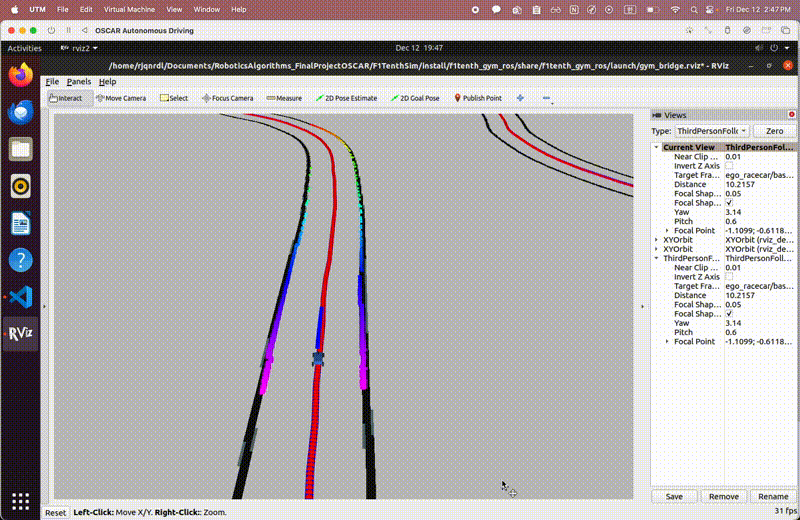The width and height of the screenshot is (800, 520).
Task: Click the Publish Point tool
Action: 478,98
